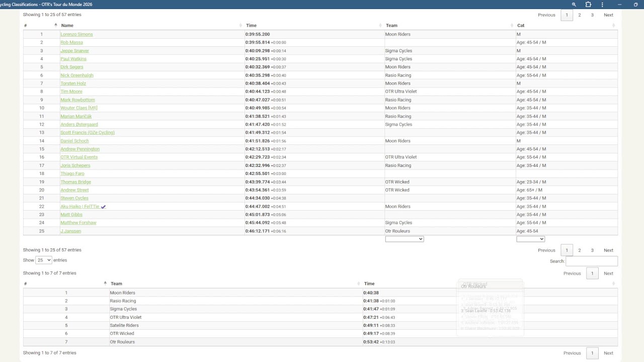Open Scott Francis (OZe Cycling) link

pos(88,133)
